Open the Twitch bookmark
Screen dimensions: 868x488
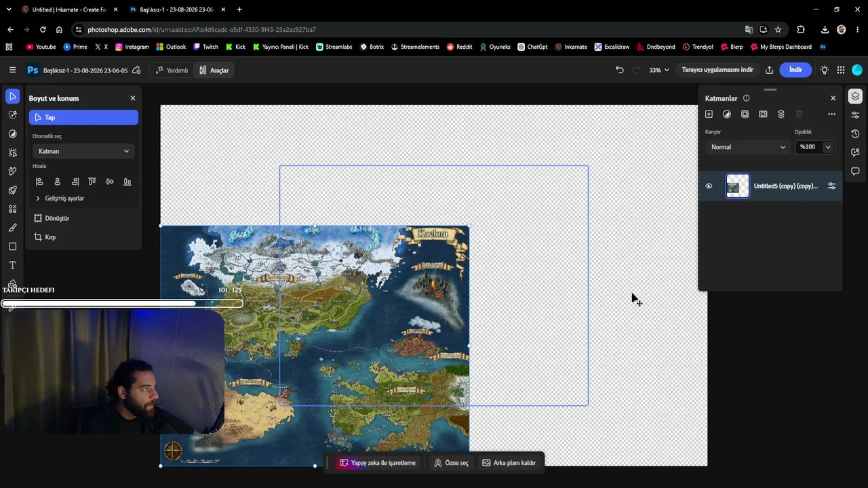click(x=205, y=47)
